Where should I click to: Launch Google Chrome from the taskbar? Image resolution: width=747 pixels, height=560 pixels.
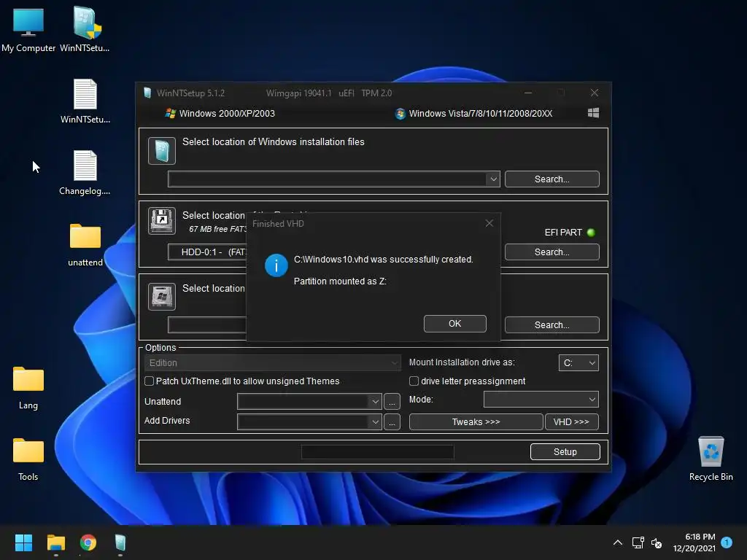click(x=88, y=542)
